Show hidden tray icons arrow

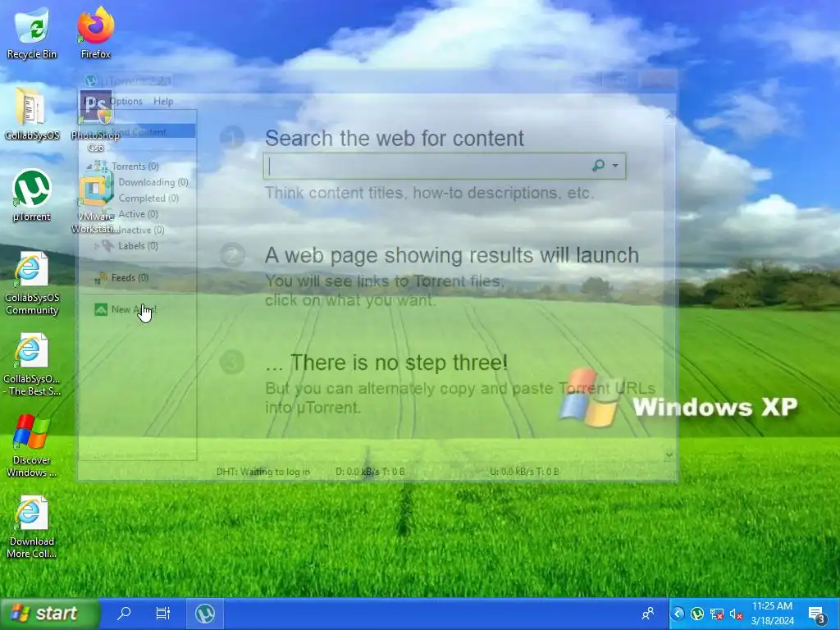coord(678,614)
